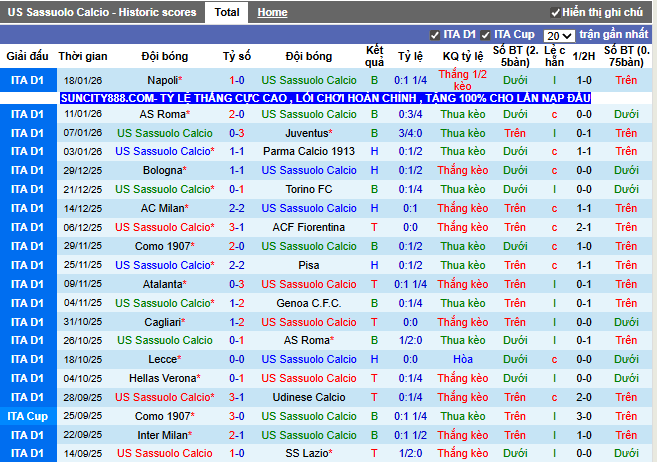Click Genoa C.F.C. team name
This screenshot has height=462, width=657.
(309, 303)
